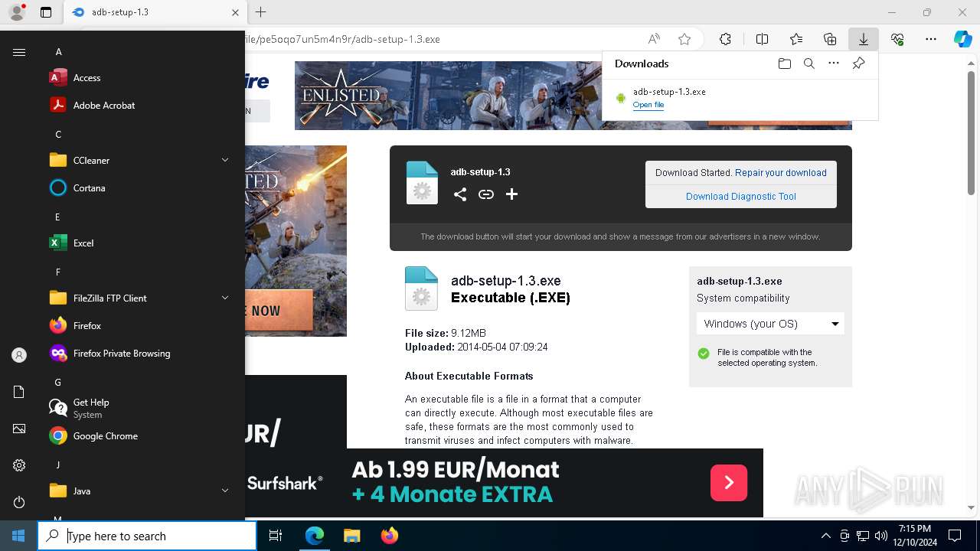
Task: Click Open file under adb-setup-1.3.exe
Action: [648, 105]
